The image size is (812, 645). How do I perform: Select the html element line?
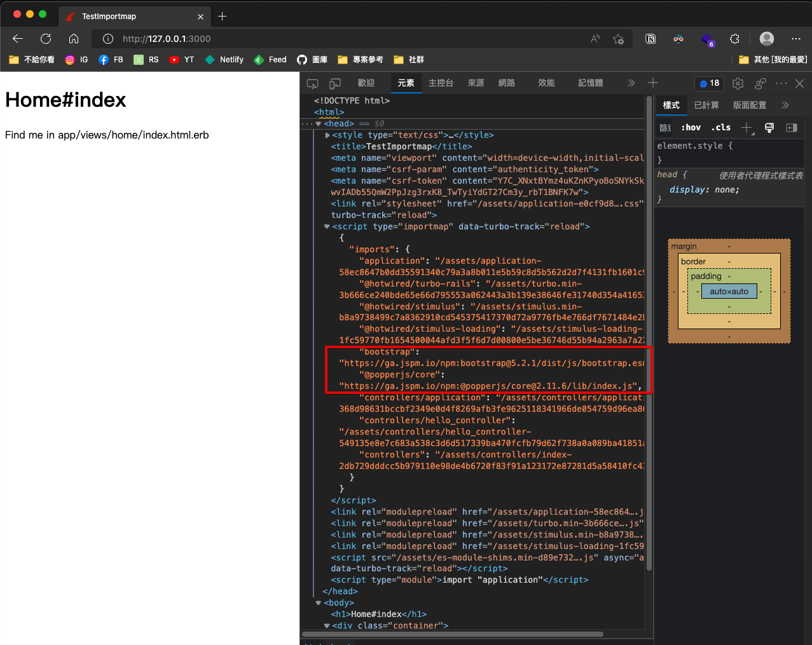tap(329, 112)
